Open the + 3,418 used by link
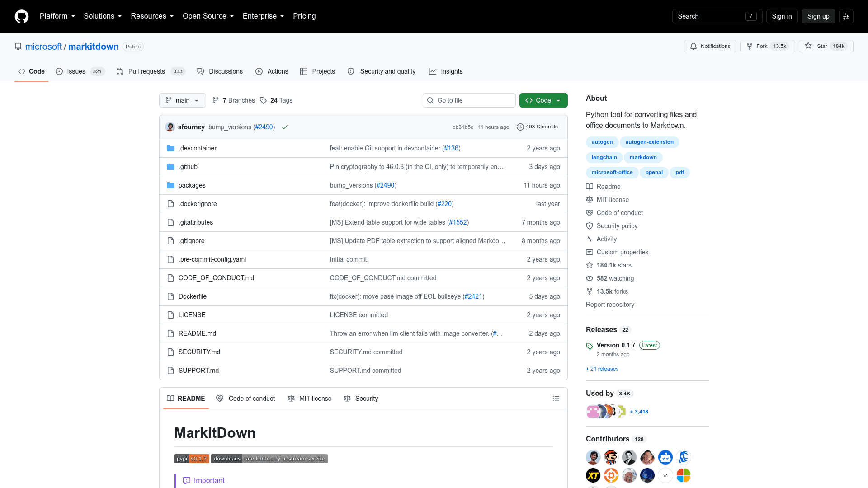This screenshot has height=488, width=868. pyautogui.click(x=639, y=412)
